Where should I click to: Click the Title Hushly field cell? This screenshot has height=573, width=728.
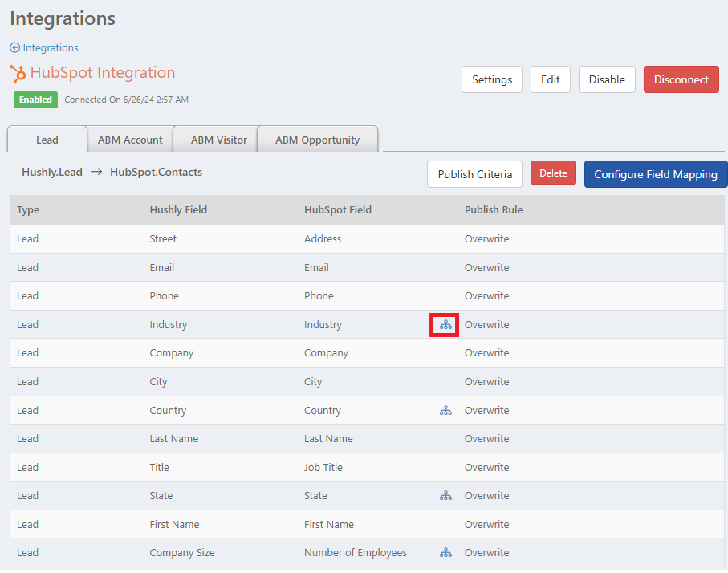click(159, 467)
